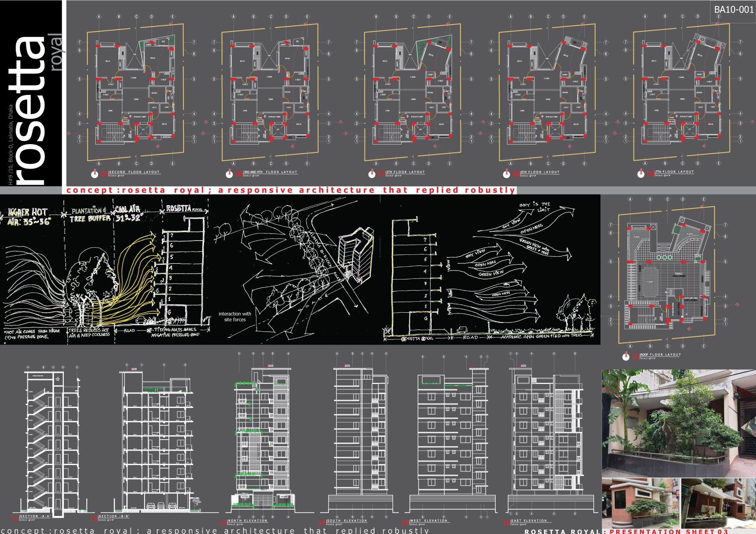Click the north arrow beside Second Floor Layout
The image size is (756, 534).
pyautogui.click(x=94, y=174)
